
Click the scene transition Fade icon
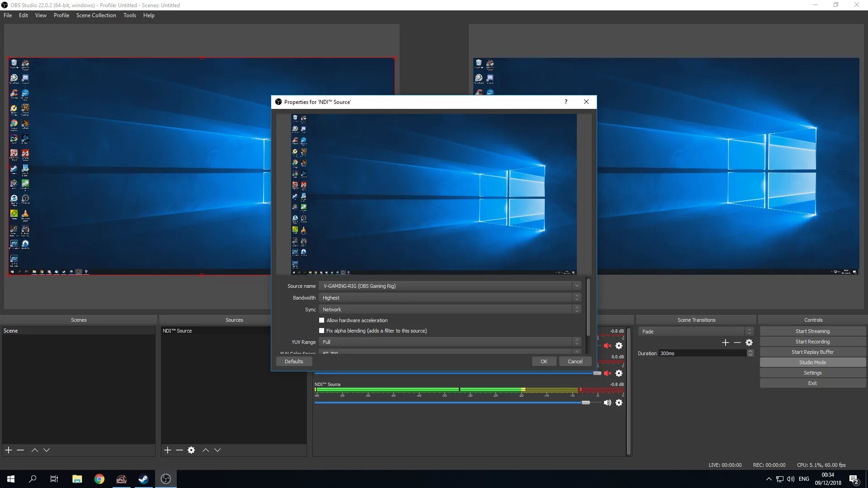(x=692, y=331)
